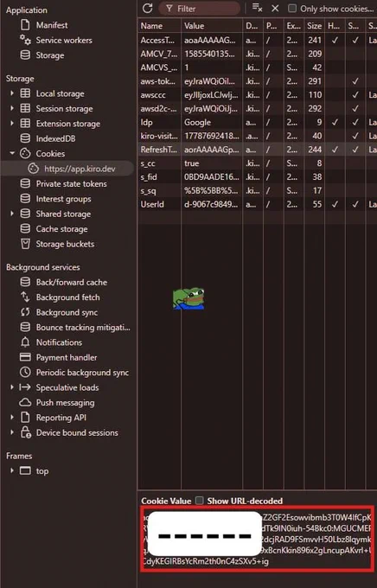The width and height of the screenshot is (377, 588).
Task: Click the Background fetch arrows icon
Action: (25, 297)
